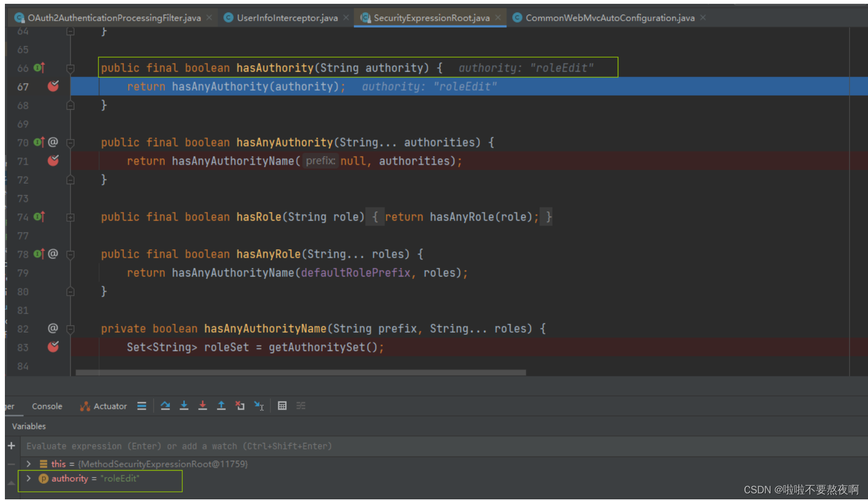Click Step Out debugger icon
868x501 pixels.
pos(221,406)
